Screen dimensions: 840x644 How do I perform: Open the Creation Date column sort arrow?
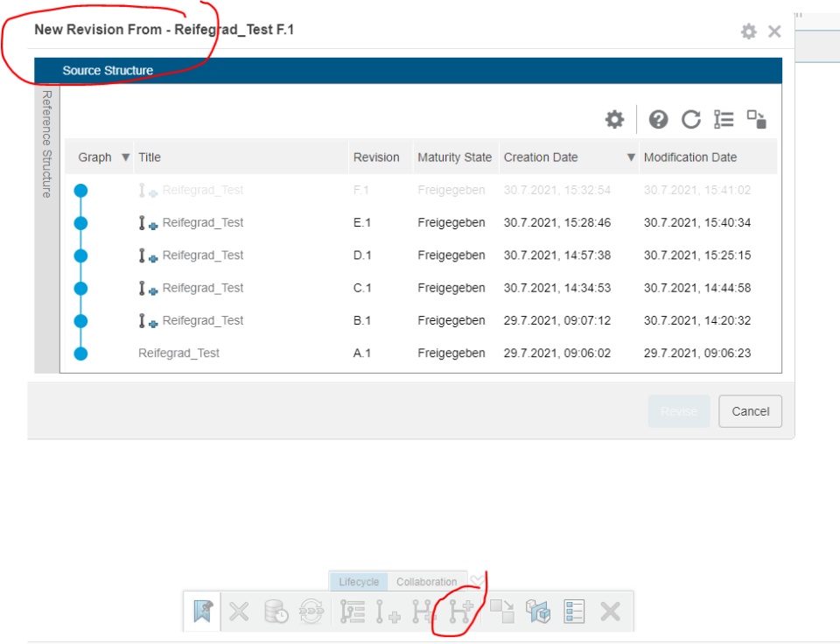[x=631, y=157]
